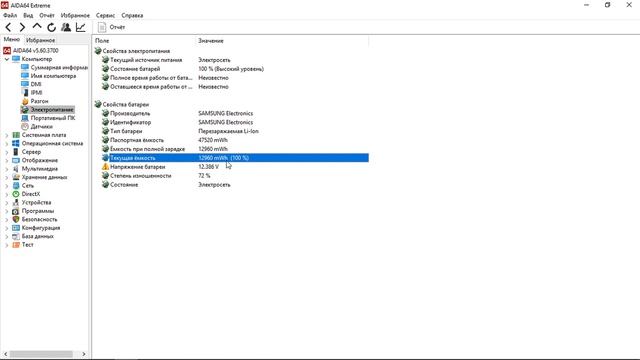Click the Сеть network icon

tap(16, 186)
